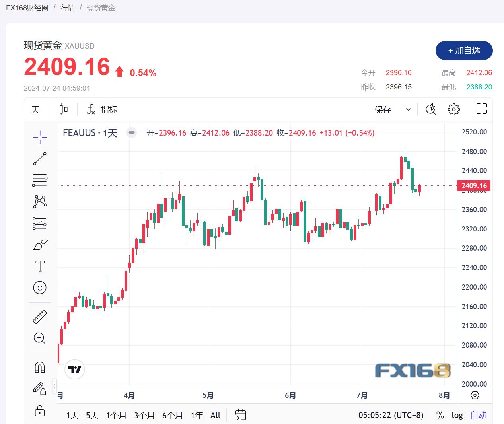Select the ruler measure tool
This screenshot has width=504, height=424.
[x=40, y=317]
